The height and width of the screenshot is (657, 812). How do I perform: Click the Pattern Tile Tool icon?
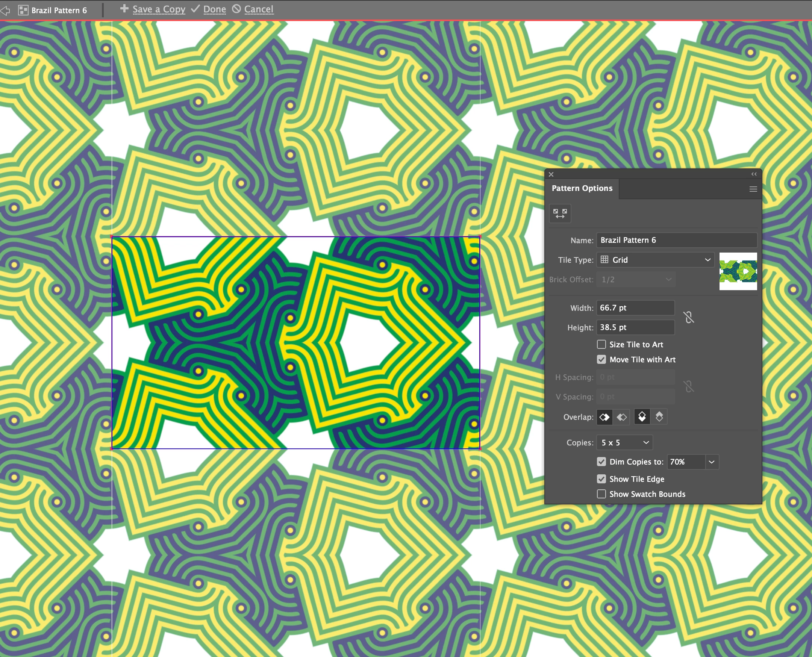tap(560, 213)
